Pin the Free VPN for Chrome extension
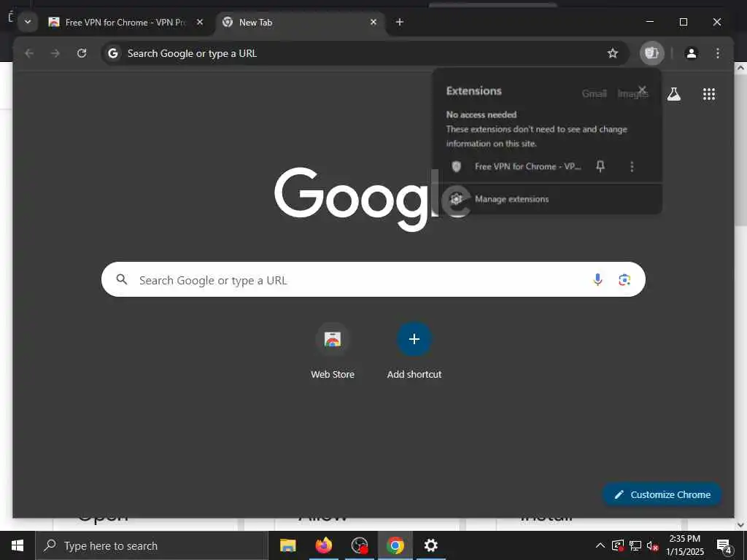Viewport: 747px width, 560px height. 600,166
